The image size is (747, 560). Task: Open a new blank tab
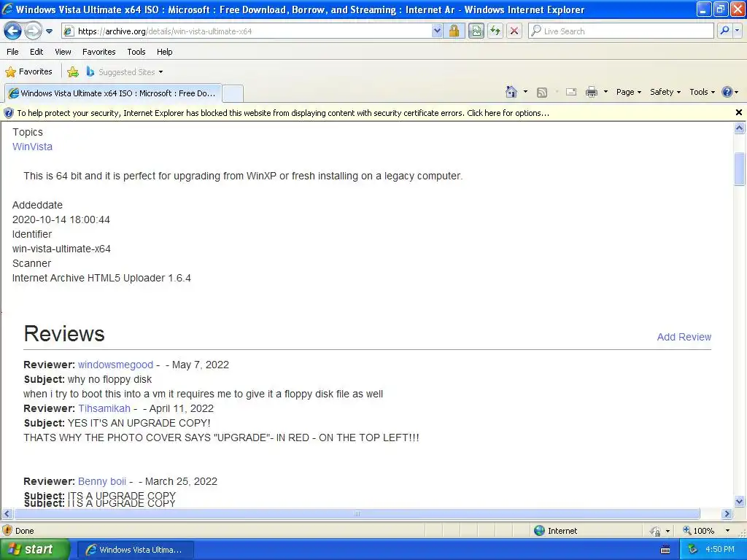(233, 93)
